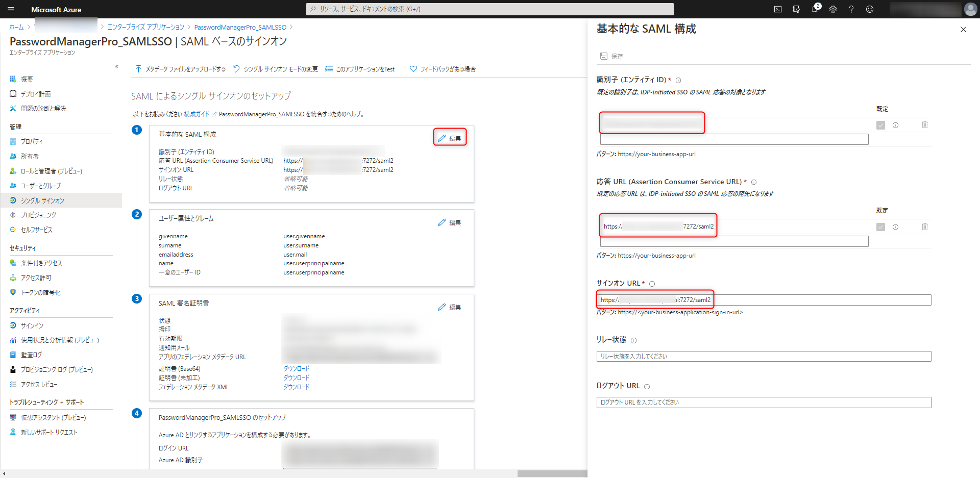
Task: Click the サインオン URL input field
Action: click(764, 300)
